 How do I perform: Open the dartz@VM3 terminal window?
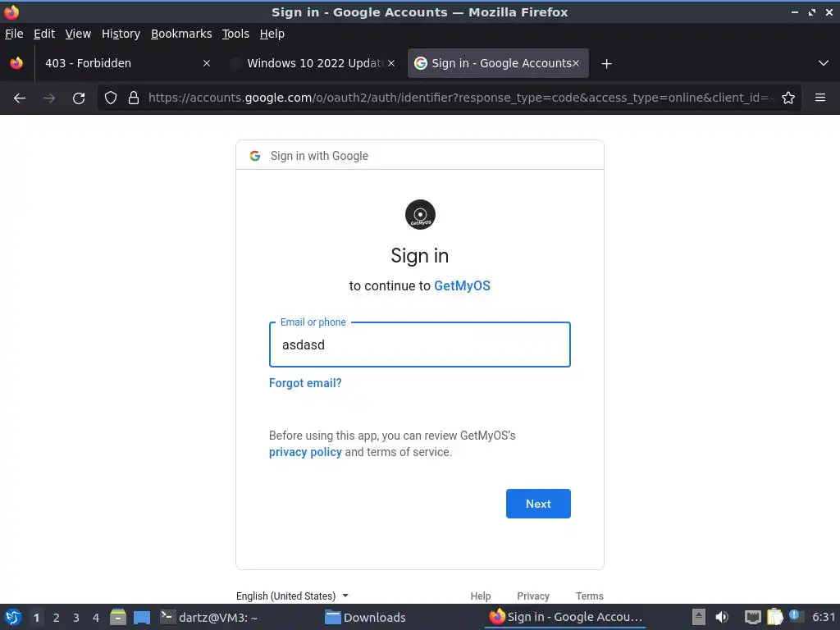tap(209, 617)
